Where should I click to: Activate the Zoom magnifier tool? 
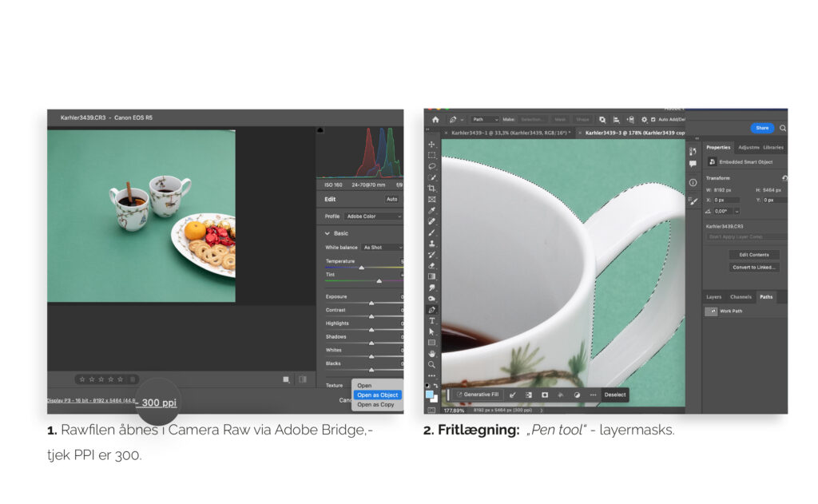(x=432, y=364)
